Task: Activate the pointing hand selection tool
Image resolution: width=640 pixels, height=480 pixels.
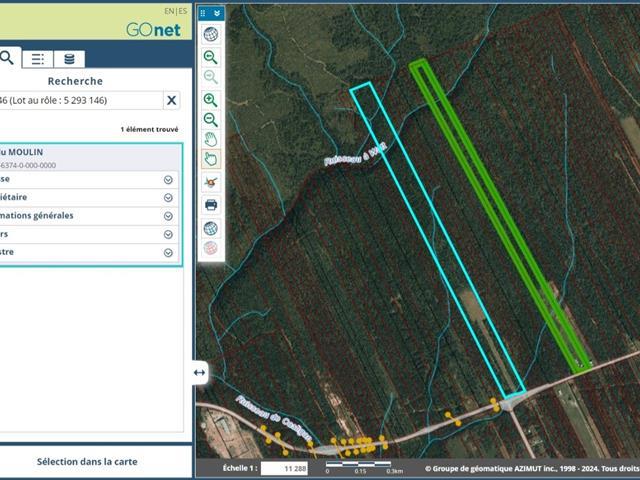Action: click(211, 158)
